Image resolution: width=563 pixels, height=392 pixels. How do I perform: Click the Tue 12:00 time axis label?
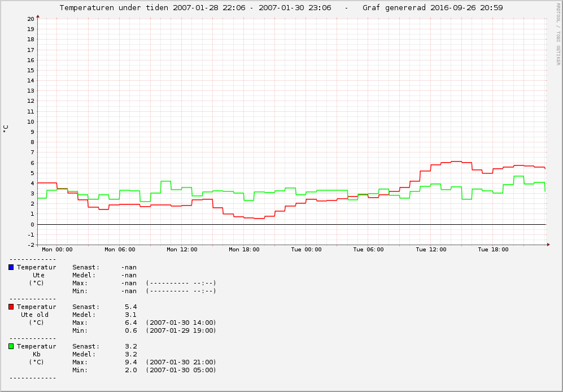pos(431,249)
